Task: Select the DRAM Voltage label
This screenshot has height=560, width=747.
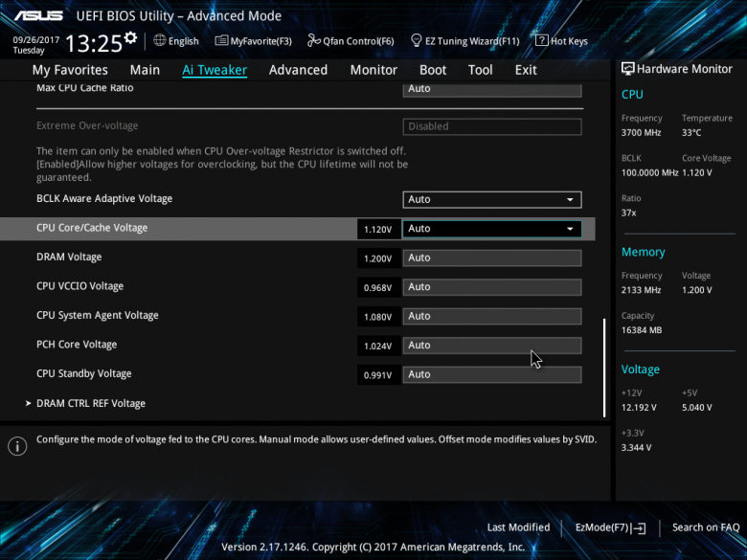Action: click(x=69, y=258)
